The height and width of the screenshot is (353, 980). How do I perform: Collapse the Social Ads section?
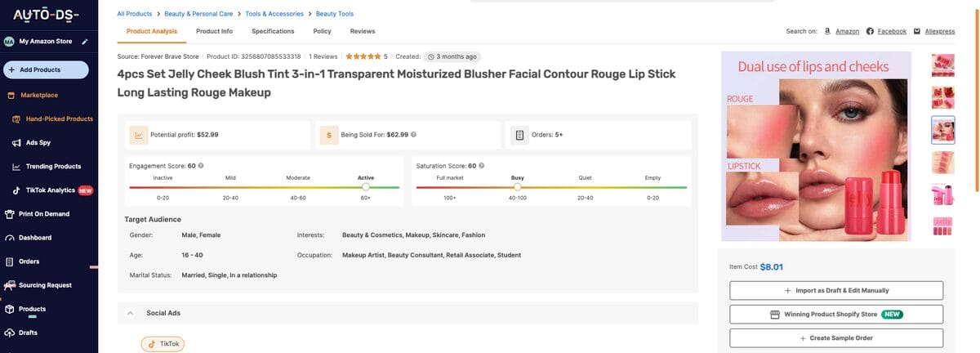[131, 312]
